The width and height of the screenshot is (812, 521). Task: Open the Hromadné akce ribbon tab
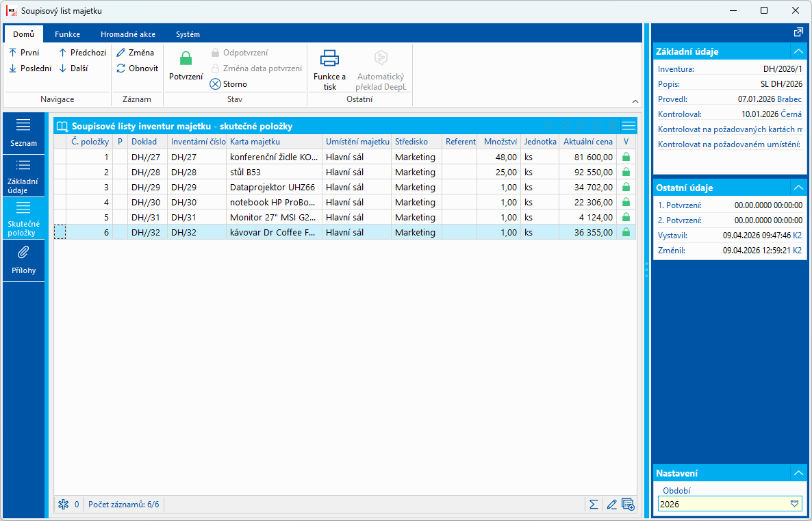[128, 34]
